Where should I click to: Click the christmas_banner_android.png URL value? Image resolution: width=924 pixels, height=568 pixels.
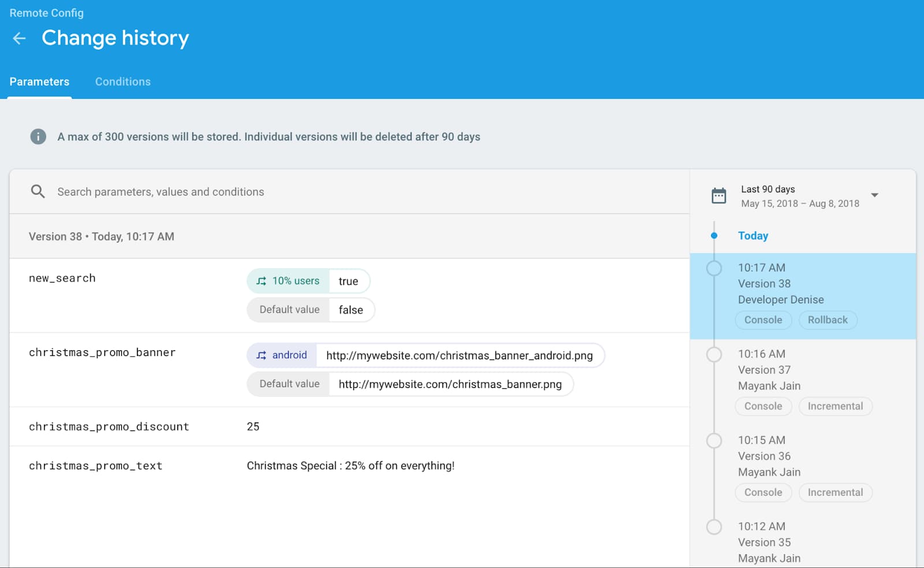coord(460,355)
